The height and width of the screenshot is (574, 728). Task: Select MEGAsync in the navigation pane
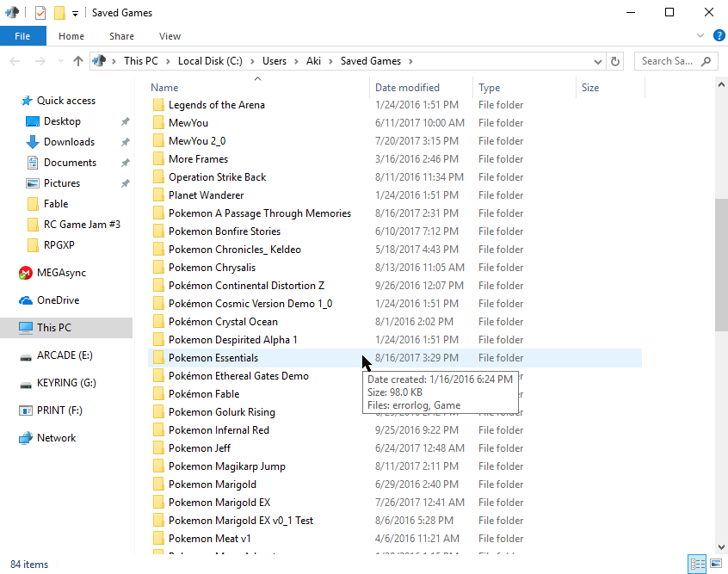61,273
